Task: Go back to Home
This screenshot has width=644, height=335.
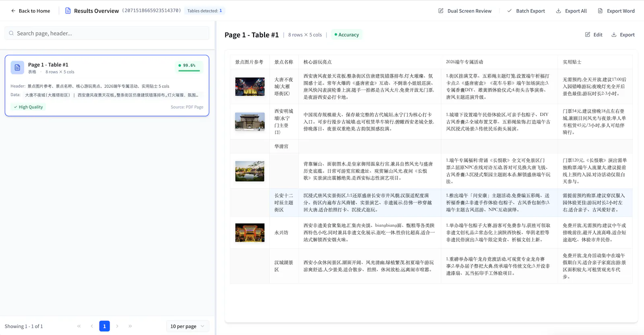Action: coord(30,11)
